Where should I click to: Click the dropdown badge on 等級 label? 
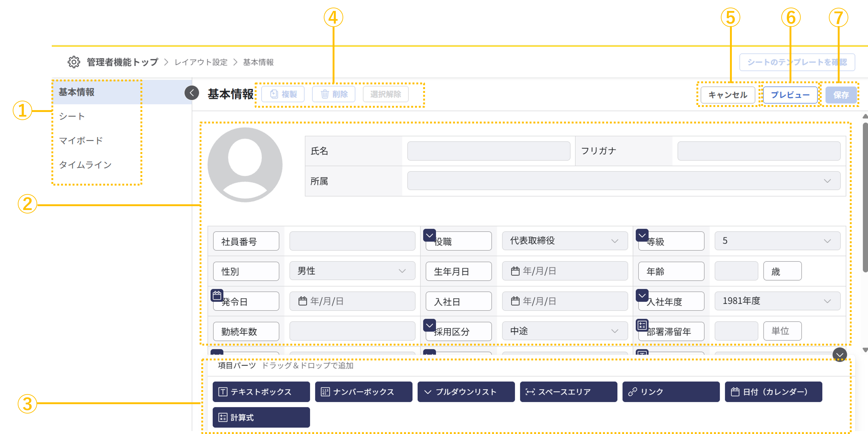pyautogui.click(x=642, y=235)
